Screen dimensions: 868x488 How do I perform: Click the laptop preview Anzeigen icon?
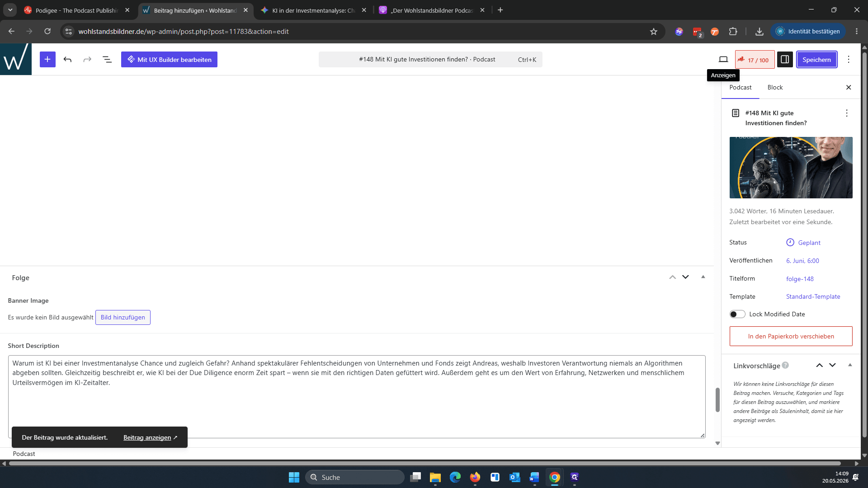[723, 59]
